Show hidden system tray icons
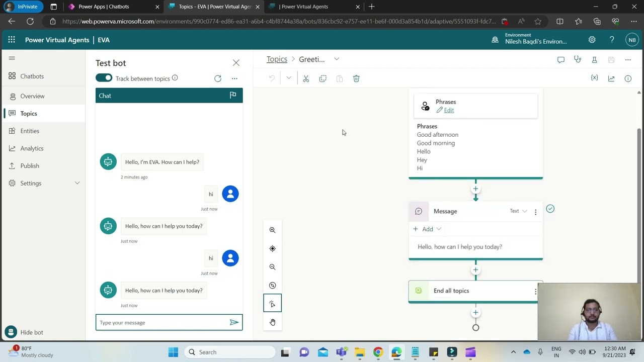Screen dimensions: 644x362 (513, 352)
